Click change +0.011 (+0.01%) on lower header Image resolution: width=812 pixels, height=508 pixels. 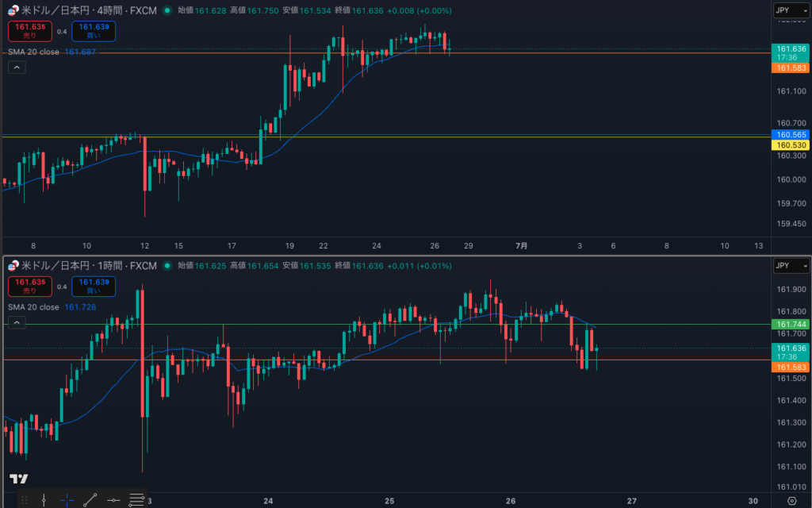pyautogui.click(x=419, y=266)
